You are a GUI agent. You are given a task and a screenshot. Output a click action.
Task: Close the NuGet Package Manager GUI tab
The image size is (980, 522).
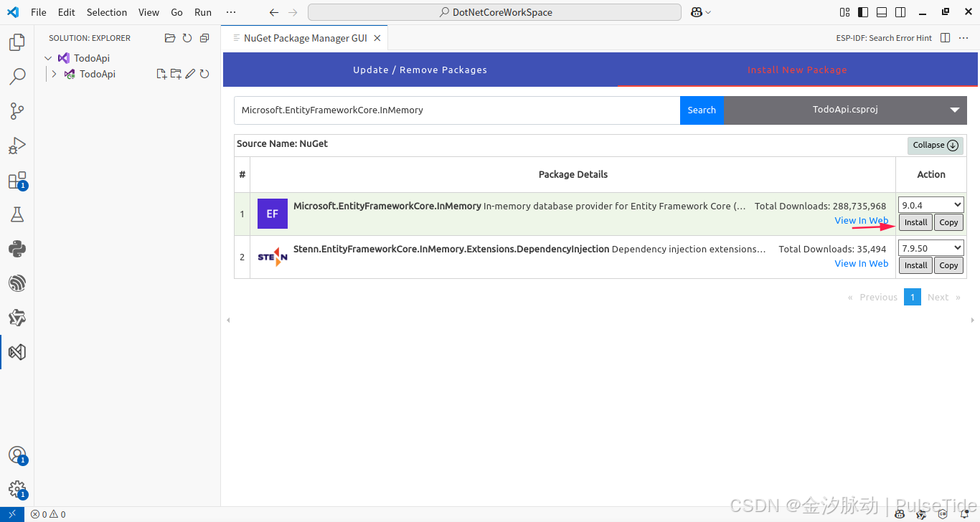[x=377, y=38]
